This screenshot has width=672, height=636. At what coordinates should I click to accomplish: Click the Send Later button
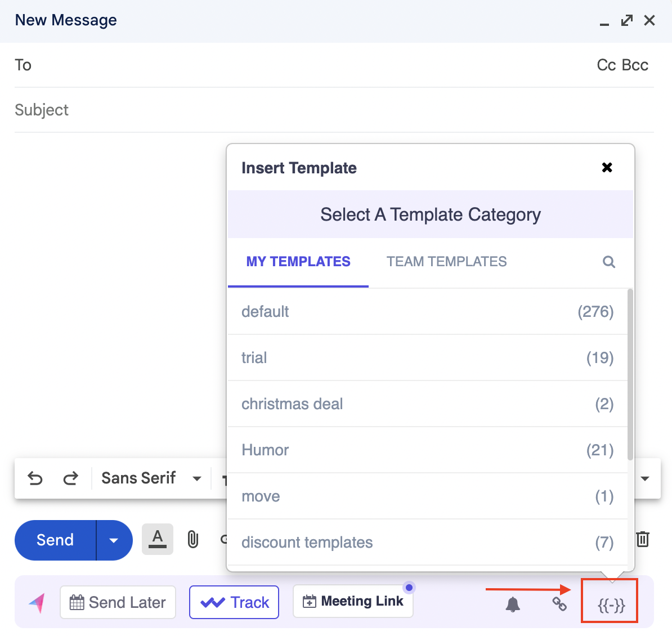(118, 602)
